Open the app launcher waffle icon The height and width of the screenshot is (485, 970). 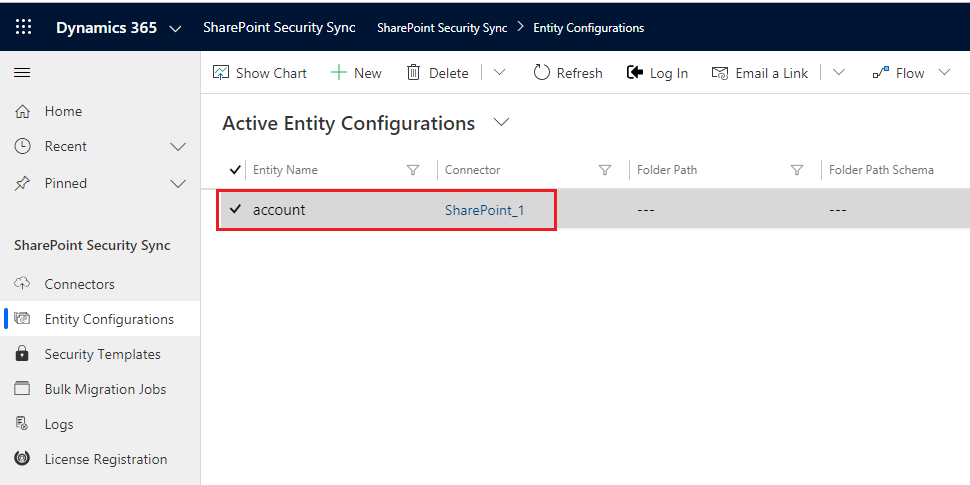coord(23,27)
